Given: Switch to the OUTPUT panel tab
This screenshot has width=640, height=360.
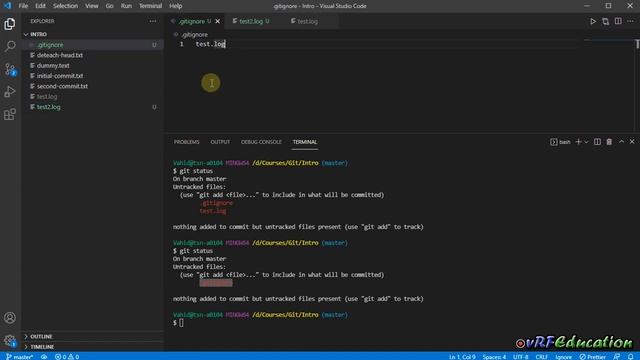Looking at the screenshot, I should pos(220,142).
